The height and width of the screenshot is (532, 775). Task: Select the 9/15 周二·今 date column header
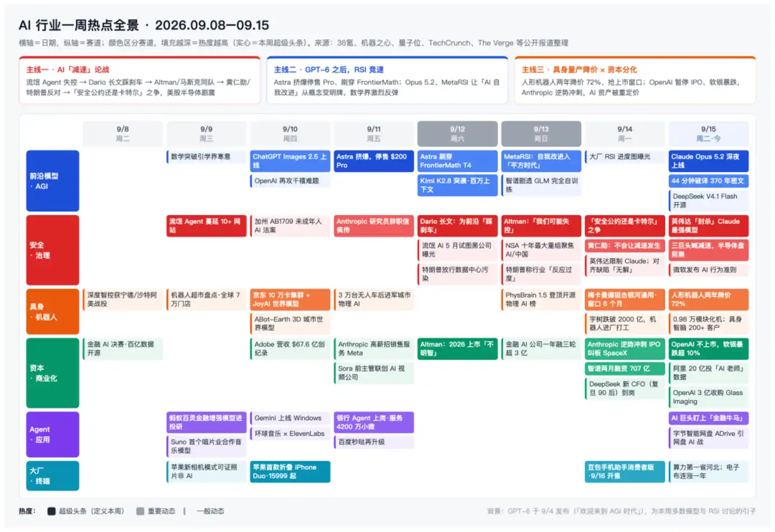709,134
